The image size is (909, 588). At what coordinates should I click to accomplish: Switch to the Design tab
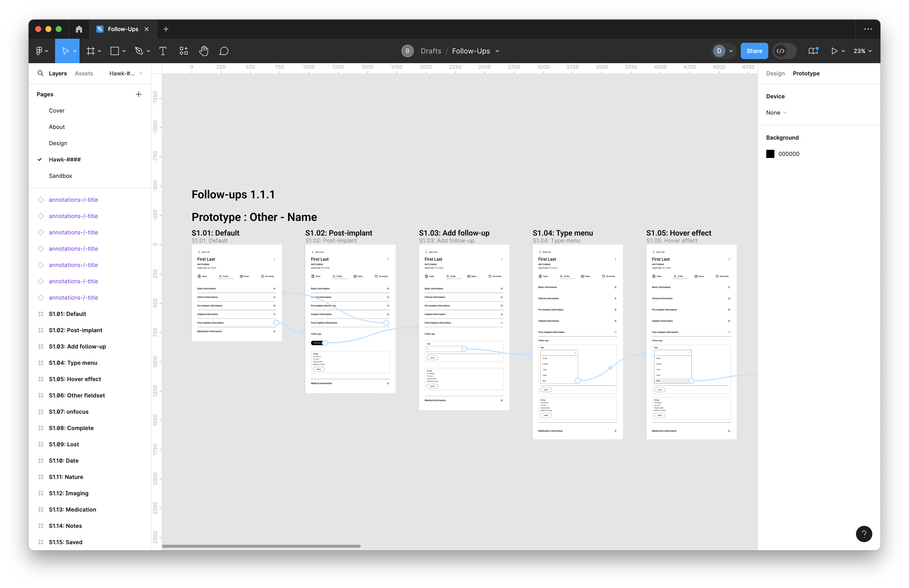coord(775,73)
